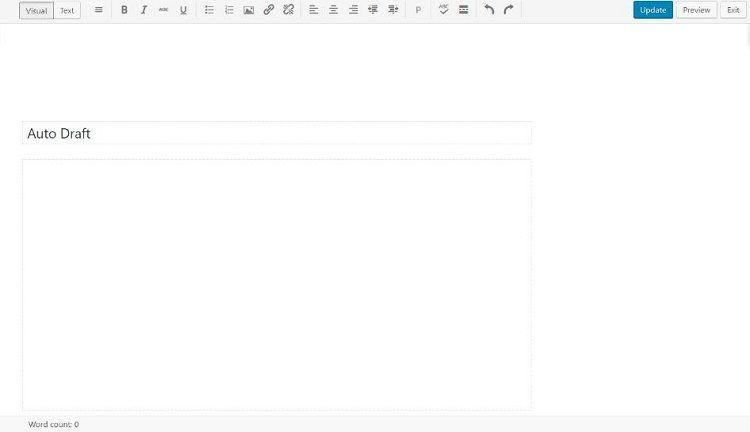Increase indent of the paragraph
Image resolution: width=750 pixels, height=432 pixels.
[x=393, y=10]
